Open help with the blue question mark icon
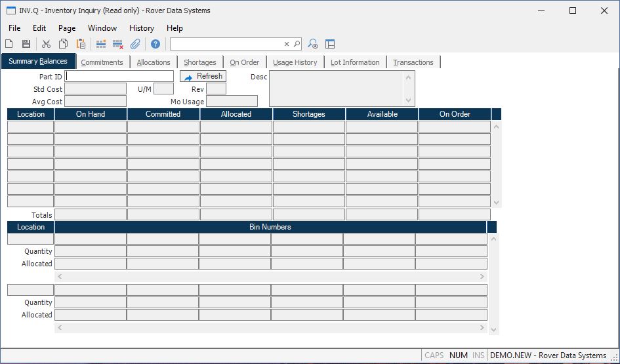This screenshot has width=620, height=364. point(155,44)
